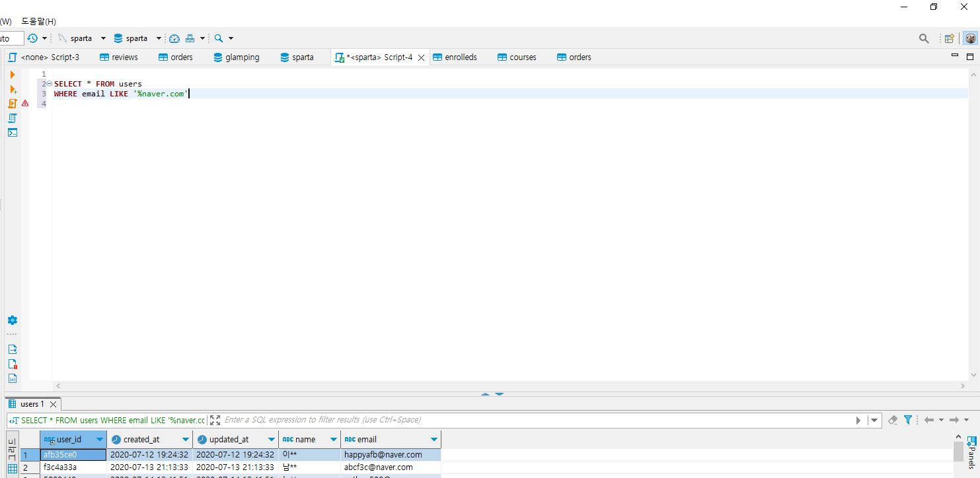Click the export script icon below the gear
Viewport: 980px width, 478px height.
pos(13,349)
